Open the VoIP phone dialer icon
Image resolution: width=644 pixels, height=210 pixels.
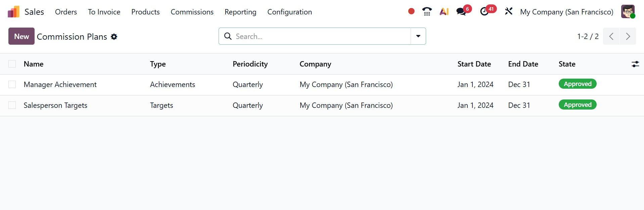427,11
